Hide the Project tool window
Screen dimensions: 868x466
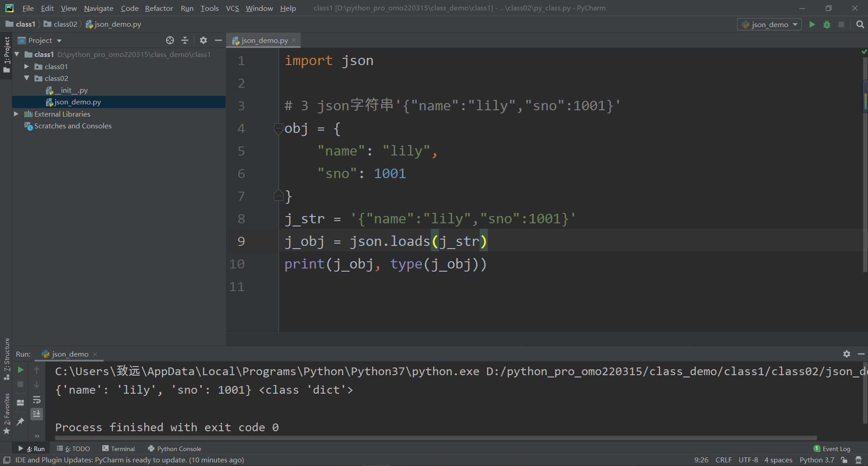[x=218, y=40]
